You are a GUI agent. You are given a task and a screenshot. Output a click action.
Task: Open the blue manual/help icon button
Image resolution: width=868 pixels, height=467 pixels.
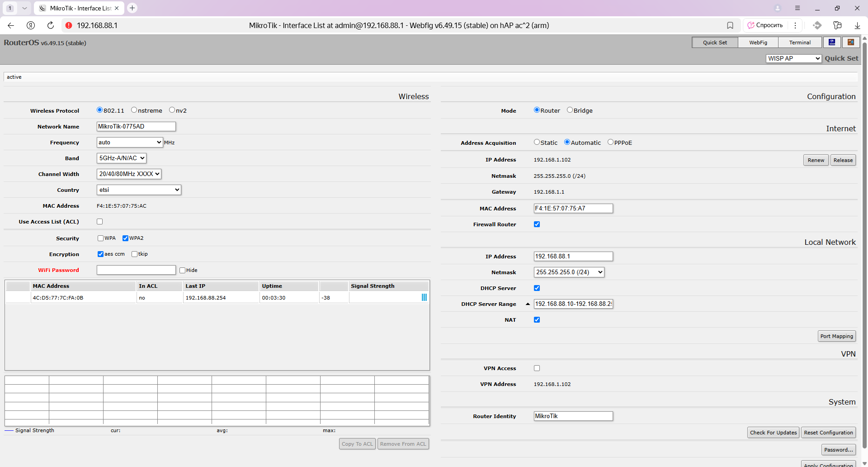(x=832, y=42)
